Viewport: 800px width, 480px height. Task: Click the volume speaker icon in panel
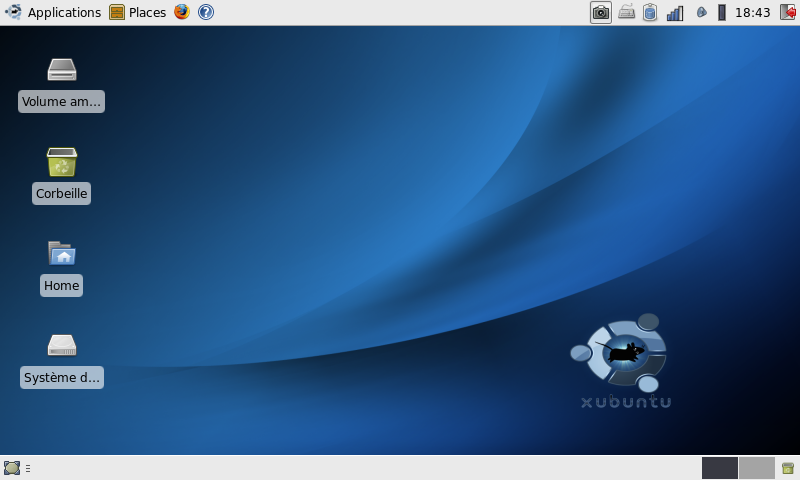click(x=702, y=12)
